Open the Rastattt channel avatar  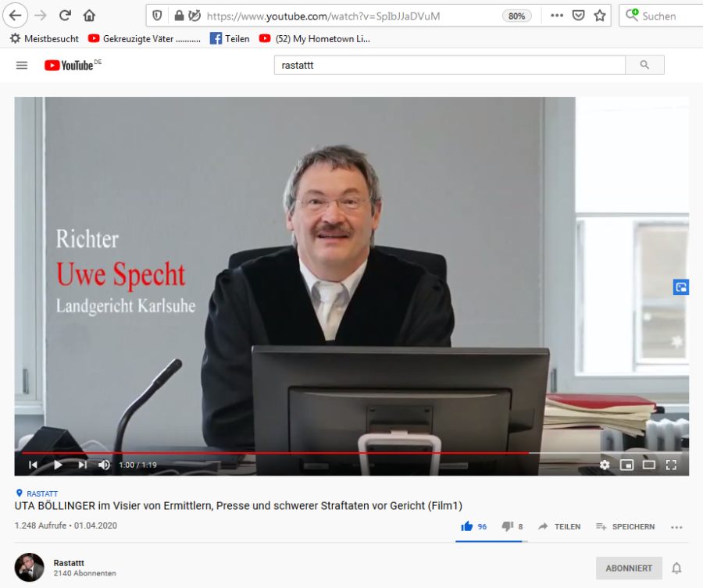point(30,568)
